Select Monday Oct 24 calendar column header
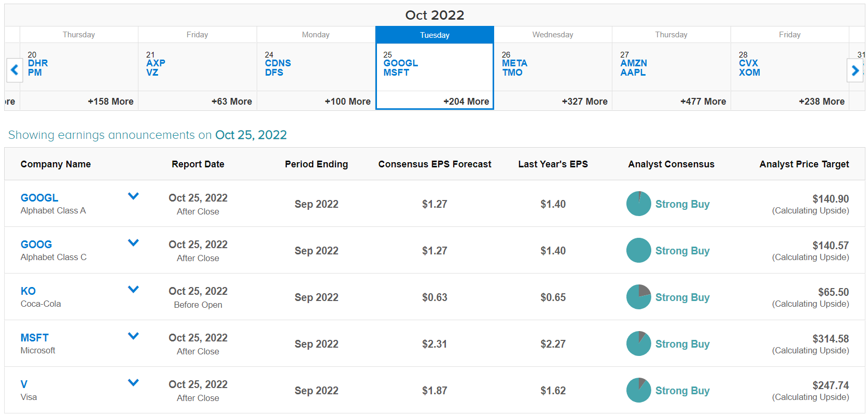The height and width of the screenshot is (415, 868). pos(316,35)
